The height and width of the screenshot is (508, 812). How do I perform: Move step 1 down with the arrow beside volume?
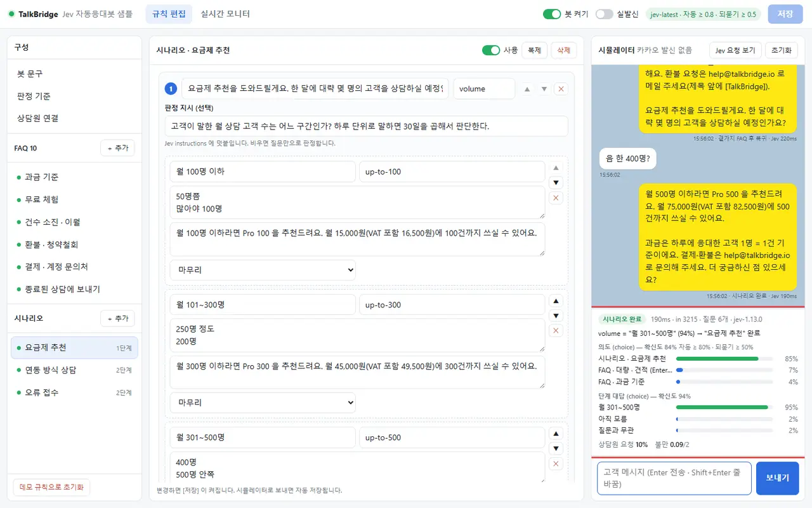(544, 89)
